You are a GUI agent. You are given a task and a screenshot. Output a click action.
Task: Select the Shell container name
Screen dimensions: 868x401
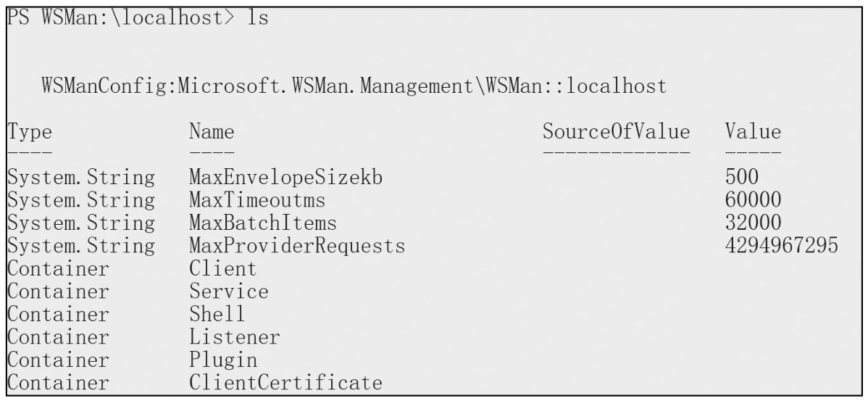217,314
